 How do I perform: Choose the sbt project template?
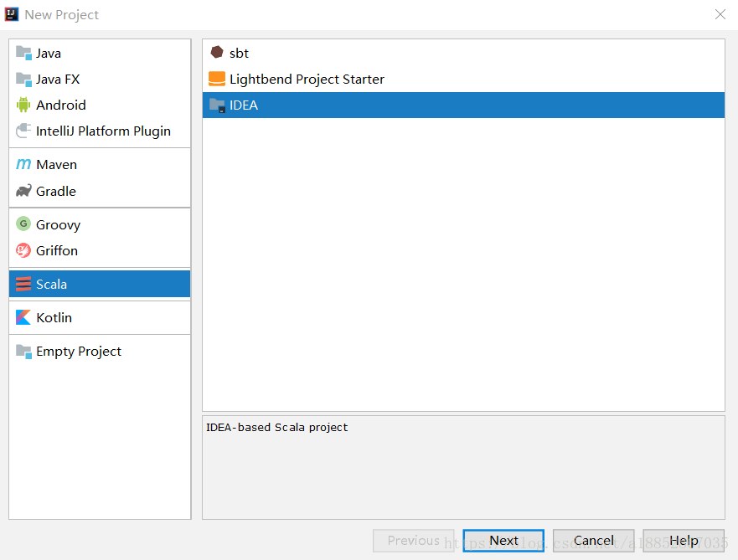[463, 53]
